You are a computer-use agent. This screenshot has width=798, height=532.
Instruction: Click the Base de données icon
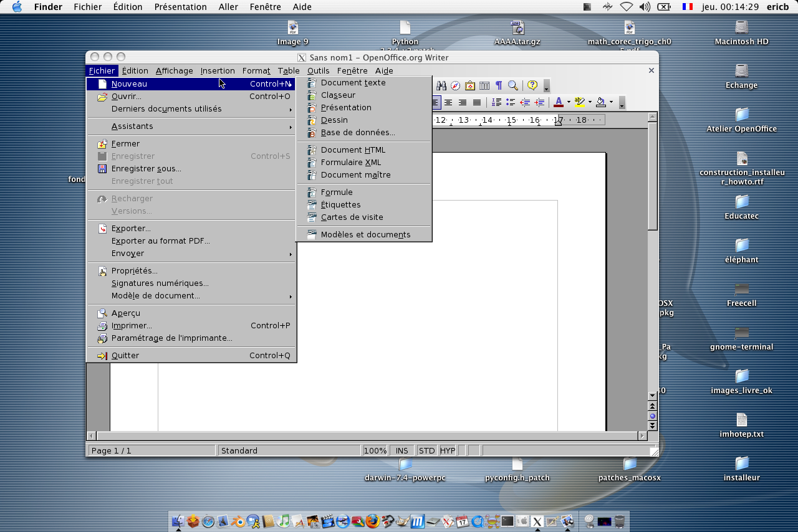point(312,132)
